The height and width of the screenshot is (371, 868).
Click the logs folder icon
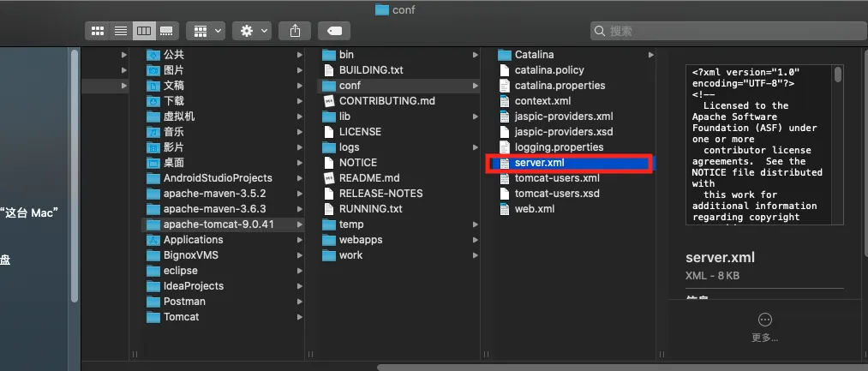click(x=329, y=147)
